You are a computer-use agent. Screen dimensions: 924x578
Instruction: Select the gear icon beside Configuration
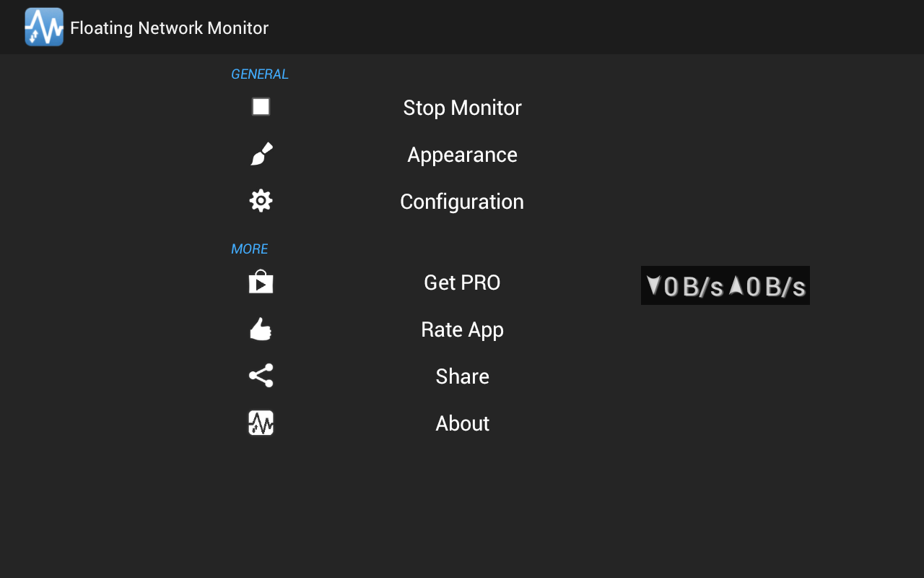pyautogui.click(x=261, y=201)
